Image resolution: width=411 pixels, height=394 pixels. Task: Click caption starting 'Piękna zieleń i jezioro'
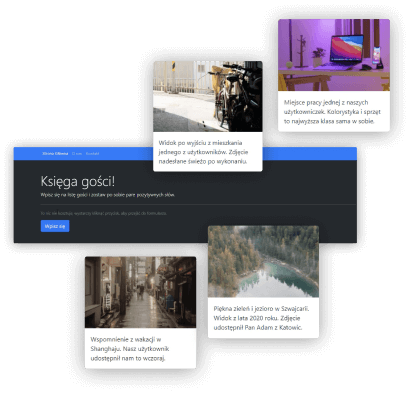tap(261, 318)
